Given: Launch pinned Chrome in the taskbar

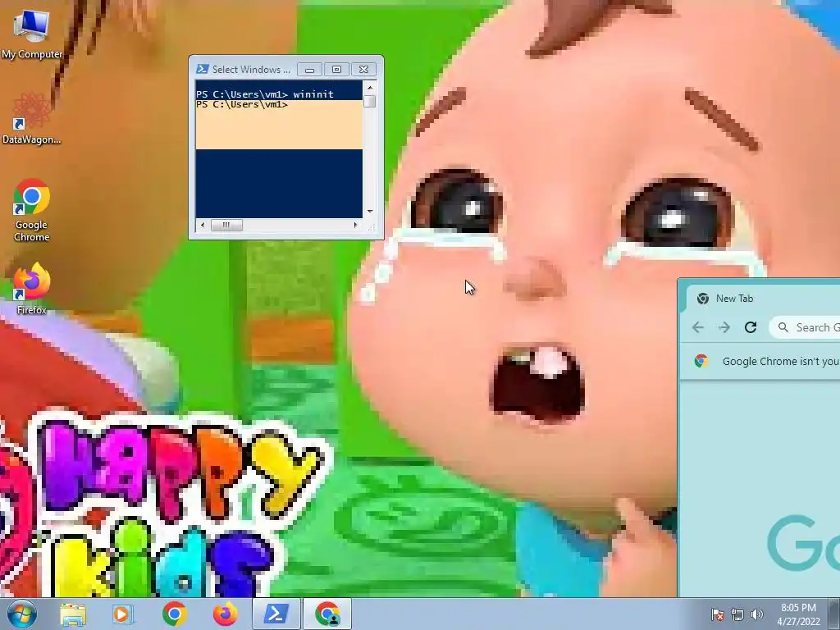Looking at the screenshot, I should tap(175, 614).
